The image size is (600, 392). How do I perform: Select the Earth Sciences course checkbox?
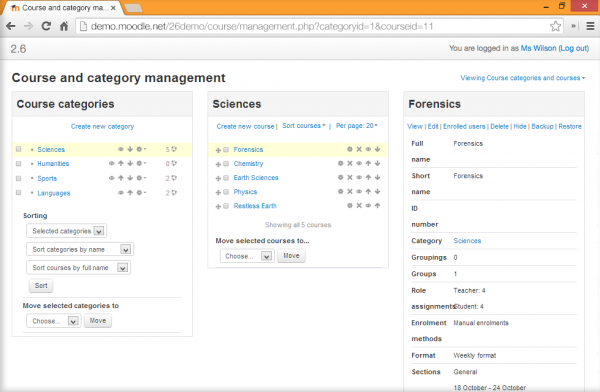pyautogui.click(x=226, y=178)
